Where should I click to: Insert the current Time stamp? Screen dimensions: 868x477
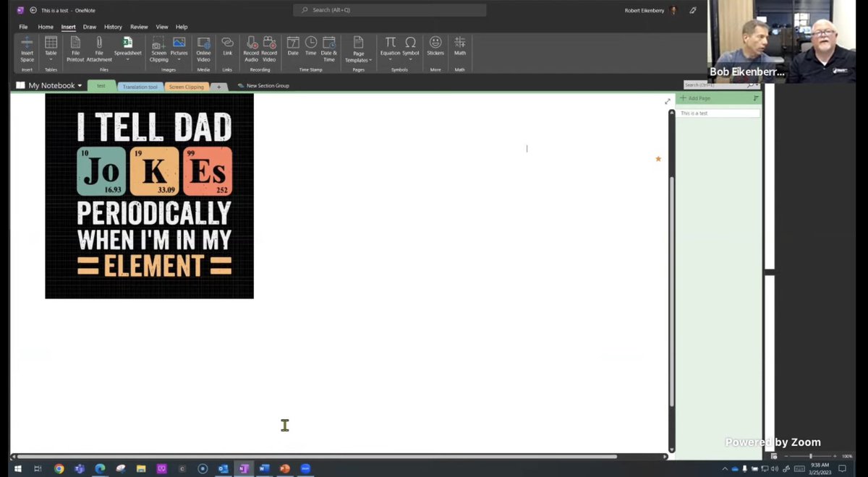(x=310, y=46)
